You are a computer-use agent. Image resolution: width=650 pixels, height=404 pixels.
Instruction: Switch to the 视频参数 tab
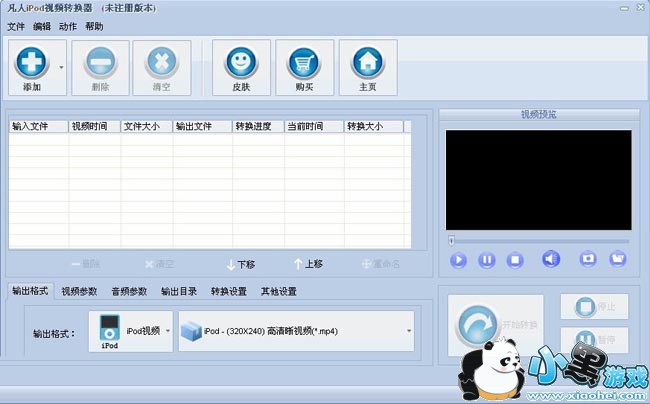click(x=79, y=291)
